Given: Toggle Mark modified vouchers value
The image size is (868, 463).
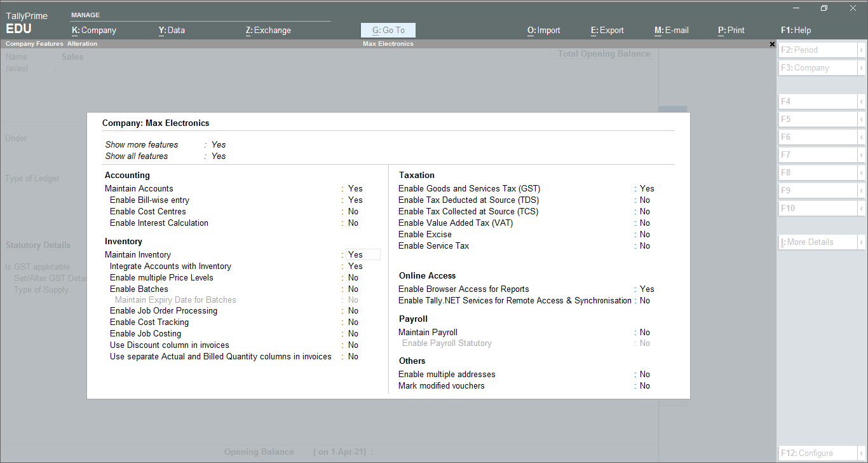Looking at the screenshot, I should 645,386.
